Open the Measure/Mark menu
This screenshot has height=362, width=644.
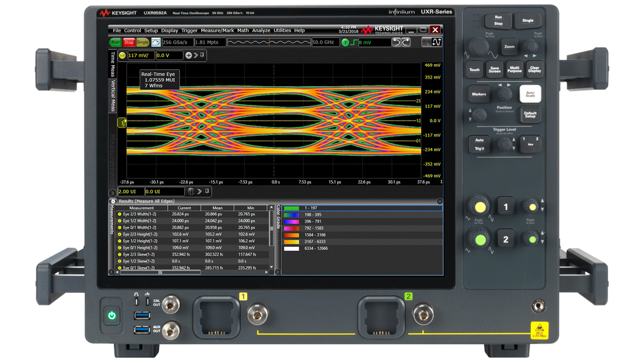(219, 30)
